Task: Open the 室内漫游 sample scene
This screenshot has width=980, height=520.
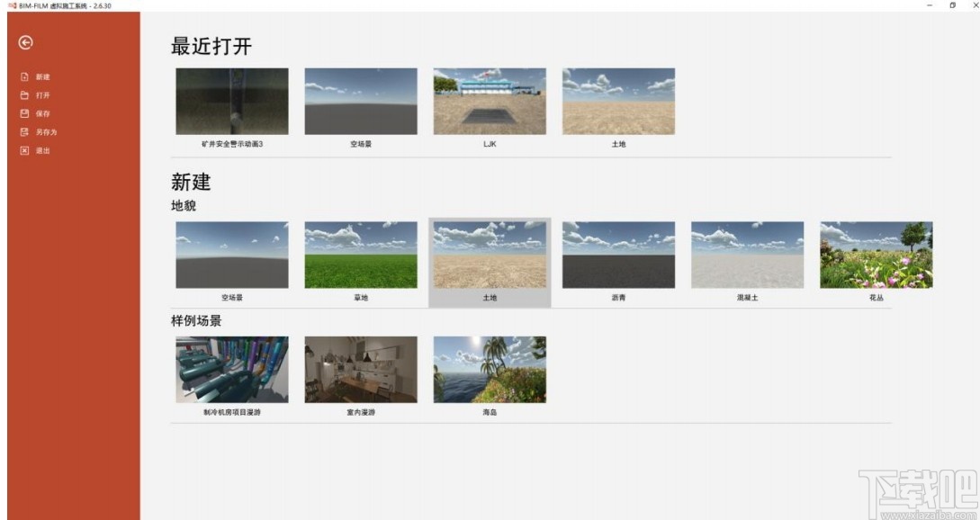Action: coord(360,369)
